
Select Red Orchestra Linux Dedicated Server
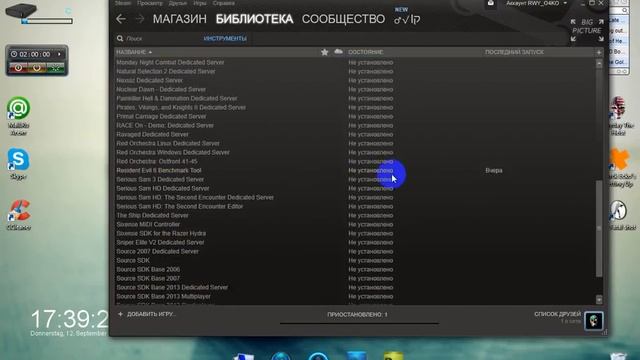pos(168,143)
